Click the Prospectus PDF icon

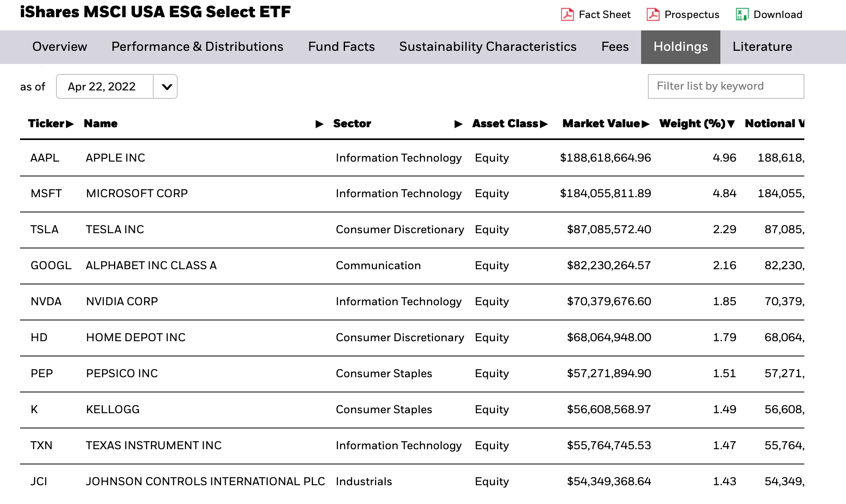[653, 15]
